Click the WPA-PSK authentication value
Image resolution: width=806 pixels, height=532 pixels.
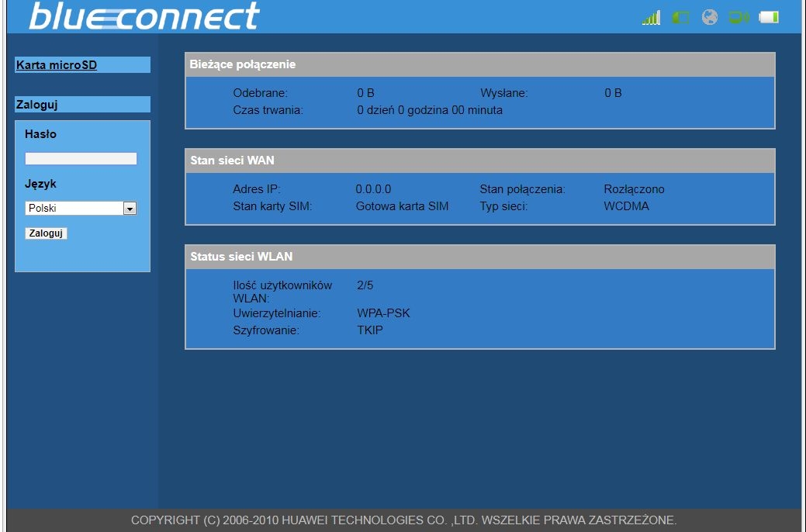tap(383, 313)
